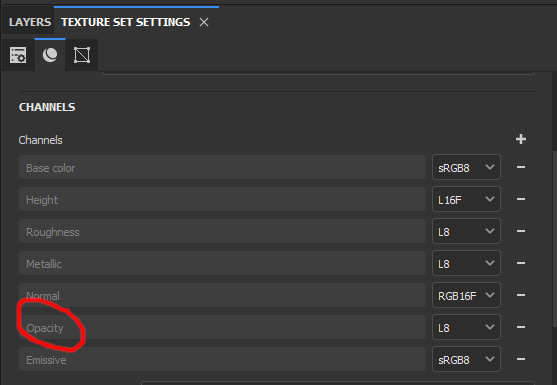
Task: Remove the Base color channel
Action: 521,167
